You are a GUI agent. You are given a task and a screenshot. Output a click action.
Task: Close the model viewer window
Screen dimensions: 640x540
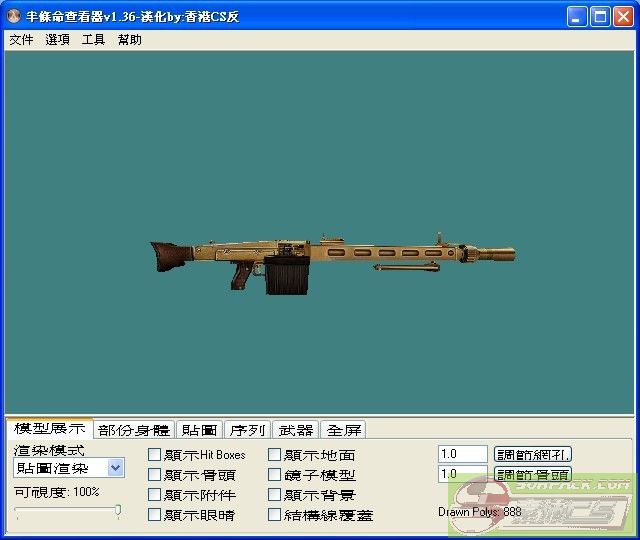623,17
